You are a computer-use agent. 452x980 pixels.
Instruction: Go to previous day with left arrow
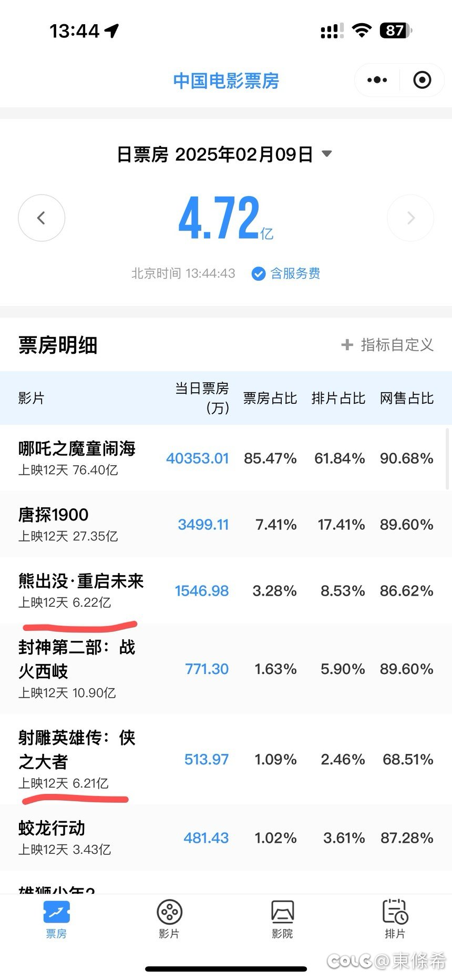coord(42,218)
